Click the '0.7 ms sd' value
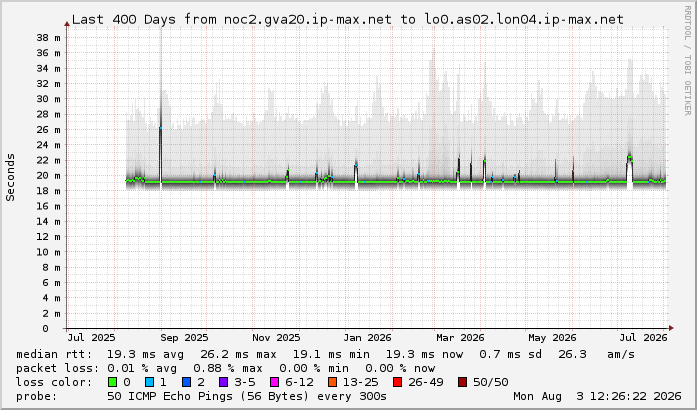Viewport: 697px width, 410px height. 510,354
